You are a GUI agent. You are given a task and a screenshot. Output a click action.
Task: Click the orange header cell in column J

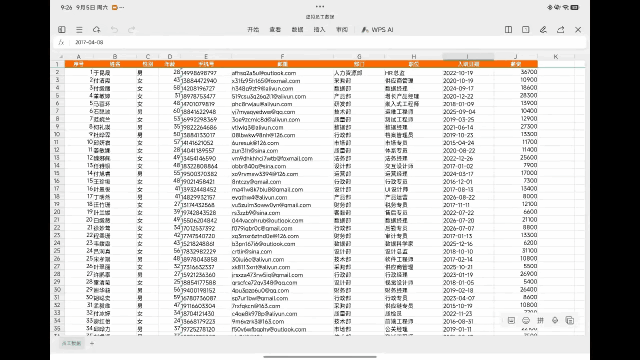pos(516,64)
